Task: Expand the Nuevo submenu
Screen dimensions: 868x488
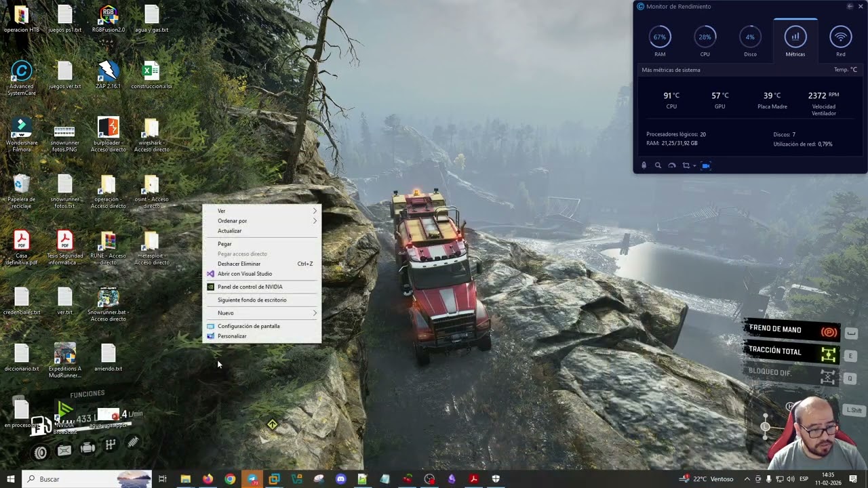Action: (x=262, y=313)
